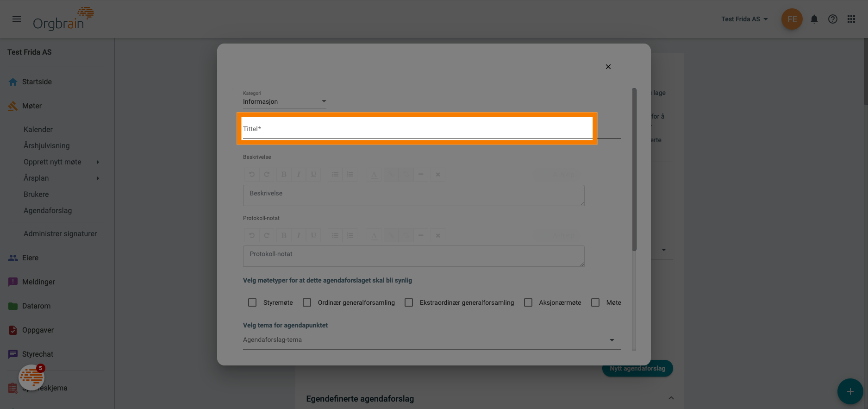The height and width of the screenshot is (409, 868).
Task: Toggle bold in the Protokoll-notat toolbar
Action: click(x=284, y=236)
